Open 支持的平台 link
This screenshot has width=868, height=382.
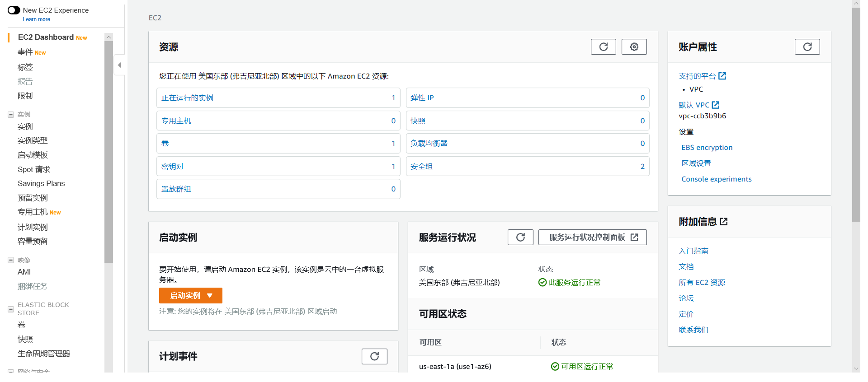(697, 76)
